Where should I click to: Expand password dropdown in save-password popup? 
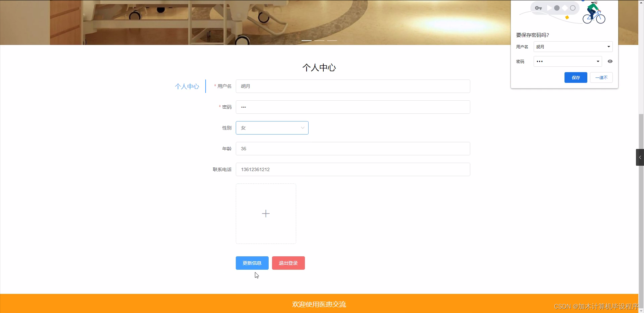point(598,61)
